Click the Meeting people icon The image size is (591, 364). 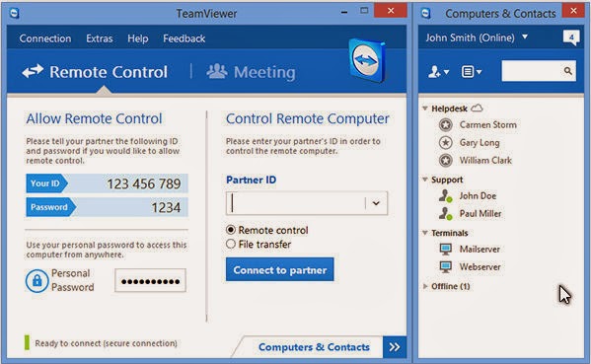click(x=217, y=71)
